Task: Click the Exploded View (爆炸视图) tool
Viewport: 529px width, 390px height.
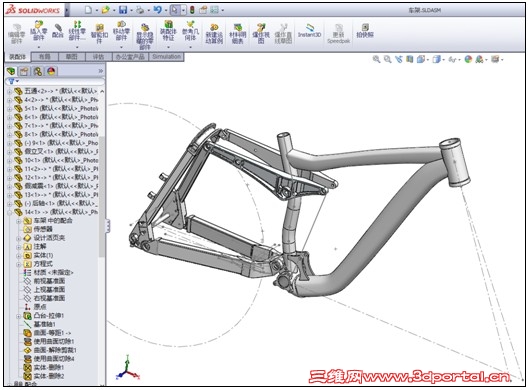Action: [x=261, y=34]
